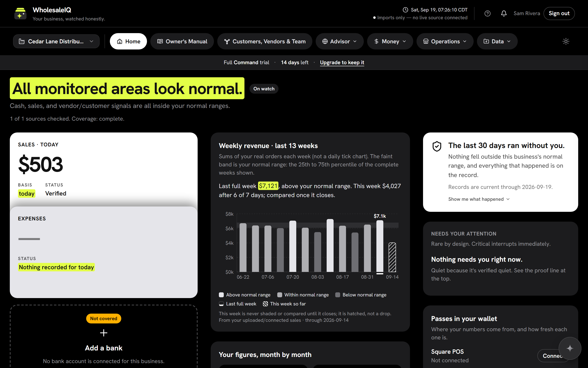The image size is (588, 368).
Task: Click the Customers, Vendors & Team network icon
Action: pyautogui.click(x=227, y=42)
